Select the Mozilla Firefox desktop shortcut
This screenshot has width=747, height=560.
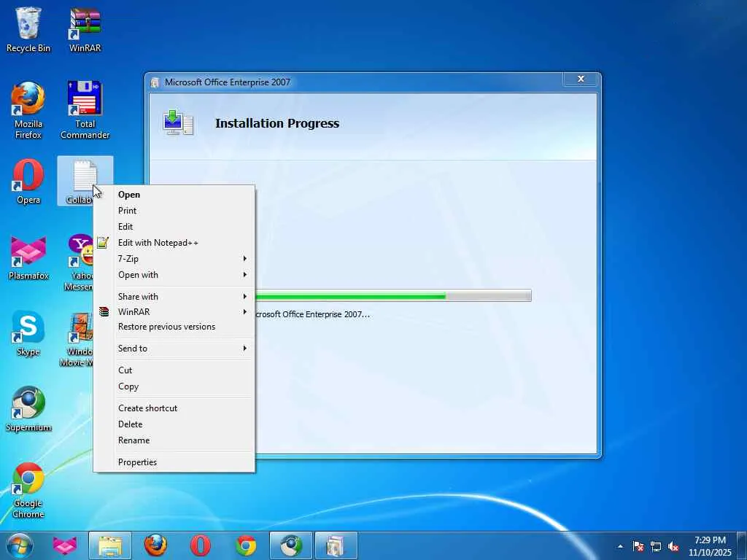click(x=28, y=111)
